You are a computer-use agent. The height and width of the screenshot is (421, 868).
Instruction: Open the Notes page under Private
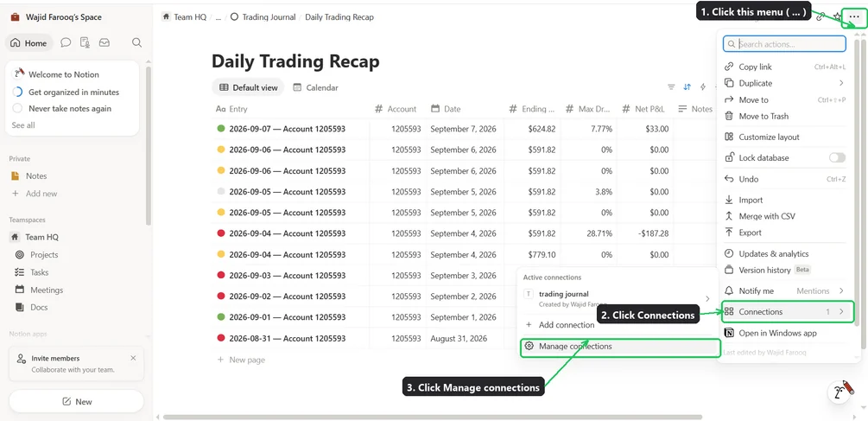(36, 175)
